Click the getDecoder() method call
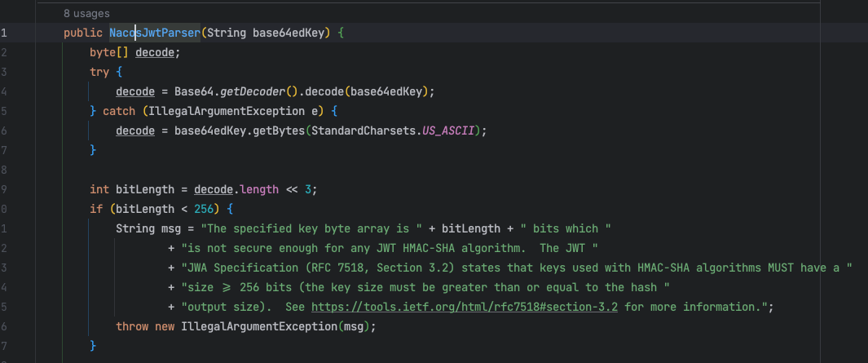Screen dimensions: 868x363 (260, 91)
